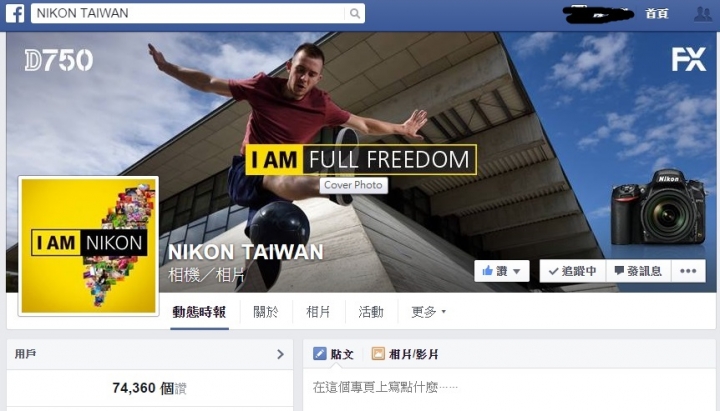The height and width of the screenshot is (411, 720).
Task: Expand the 用戶 section chevron
Action: [280, 354]
